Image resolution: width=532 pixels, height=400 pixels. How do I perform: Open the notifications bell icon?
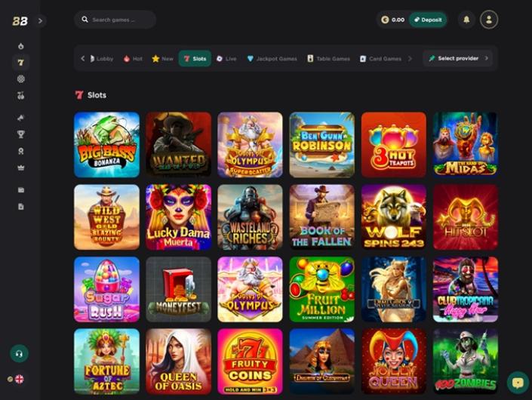(x=466, y=20)
